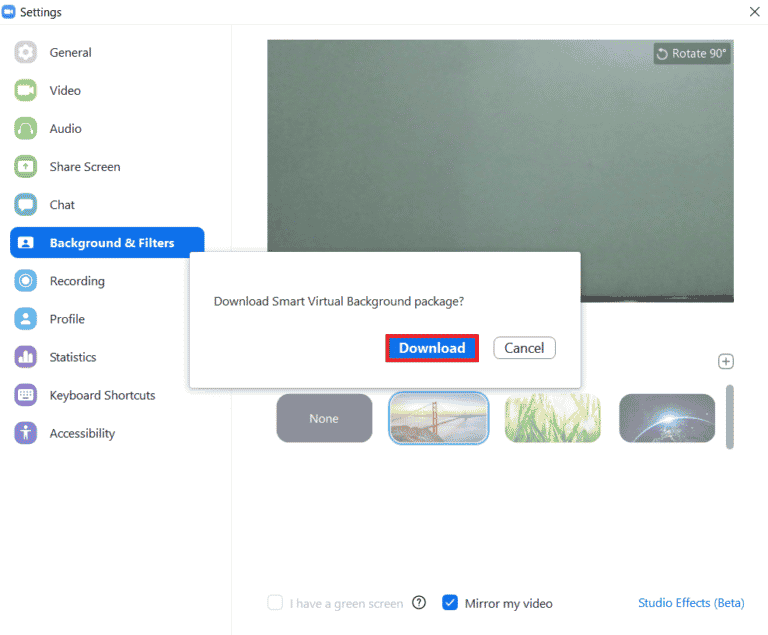Click the 'Download Smart Virtual Background package?' text
The width and height of the screenshot is (768, 635).
[x=339, y=301]
